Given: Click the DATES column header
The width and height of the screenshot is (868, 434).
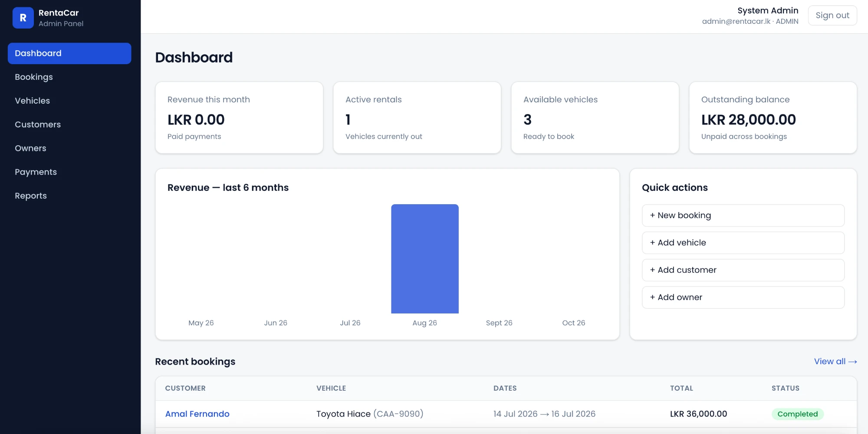Looking at the screenshot, I should point(505,388).
